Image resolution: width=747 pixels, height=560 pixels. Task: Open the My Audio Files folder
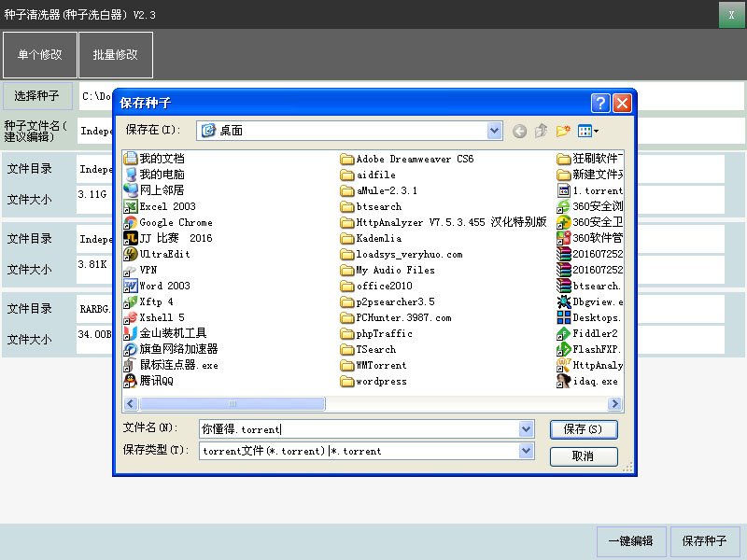click(x=388, y=270)
